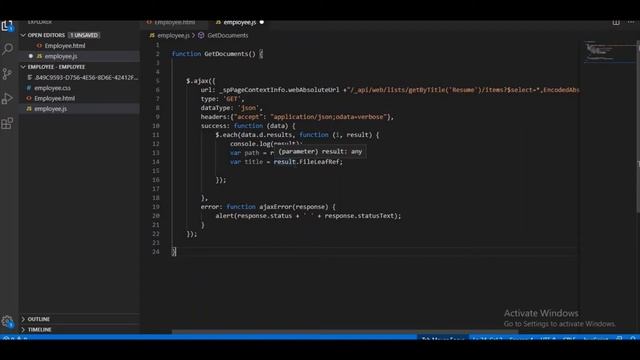Open Employee.html from Open Editors list

coord(65,46)
